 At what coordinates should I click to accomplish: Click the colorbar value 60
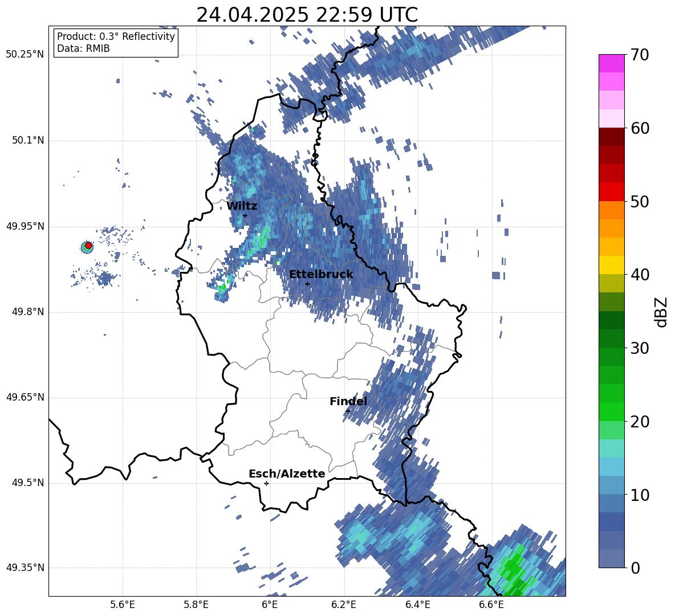click(x=640, y=128)
